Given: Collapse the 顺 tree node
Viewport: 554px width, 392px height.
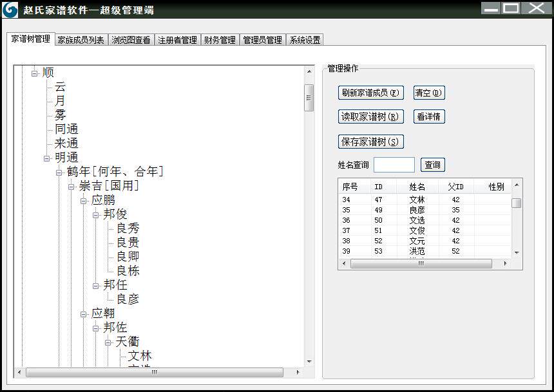Looking at the screenshot, I should pos(34,73).
